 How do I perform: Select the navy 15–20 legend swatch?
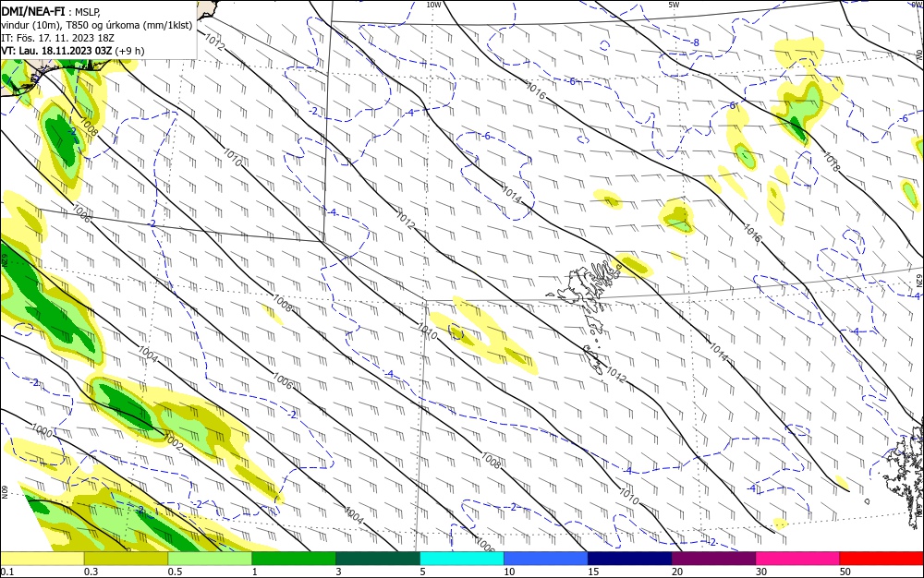pos(630,559)
